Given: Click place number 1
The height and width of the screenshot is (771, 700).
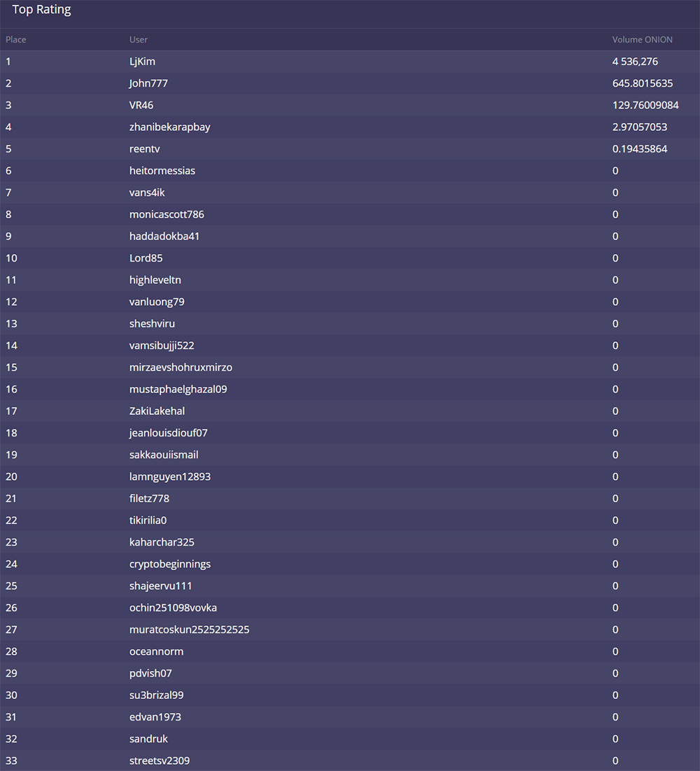Looking at the screenshot, I should 8,62.
